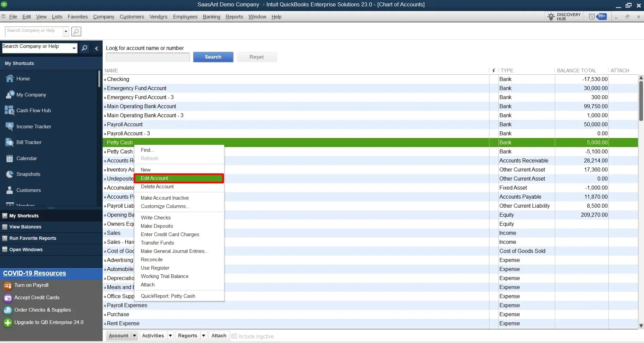Screen dimensions: 644x343
Task: Click the Account button at the bottom
Action: [118, 336]
